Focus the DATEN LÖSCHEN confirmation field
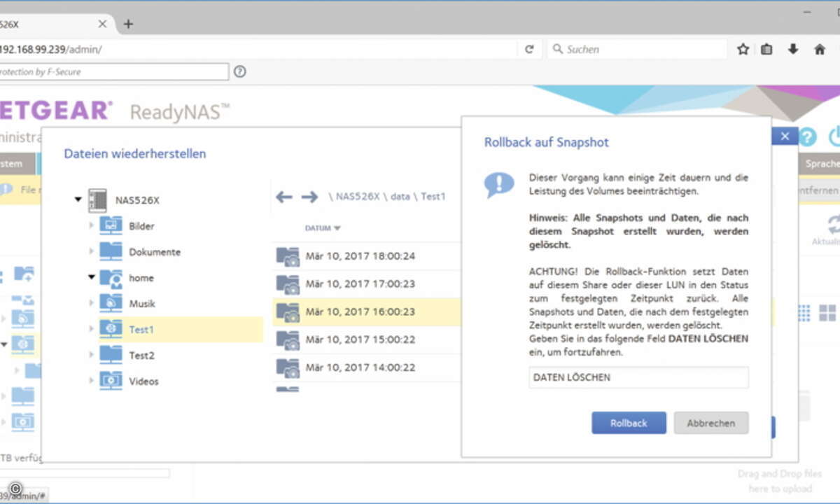 [x=638, y=377]
